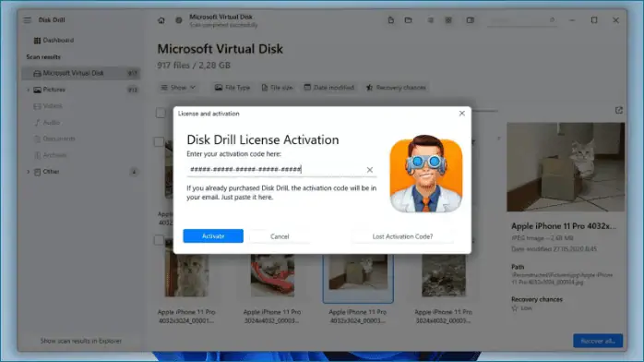
Task: Open the Lost Activation Code link
Action: (402, 236)
